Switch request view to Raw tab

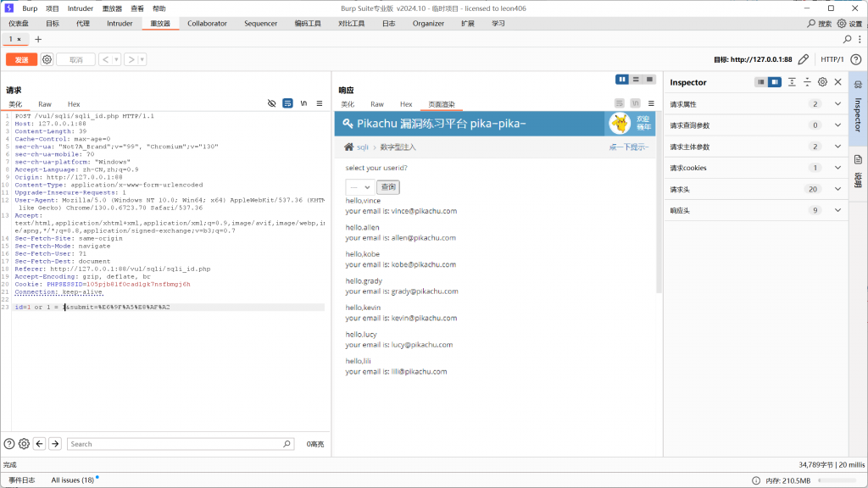(45, 104)
